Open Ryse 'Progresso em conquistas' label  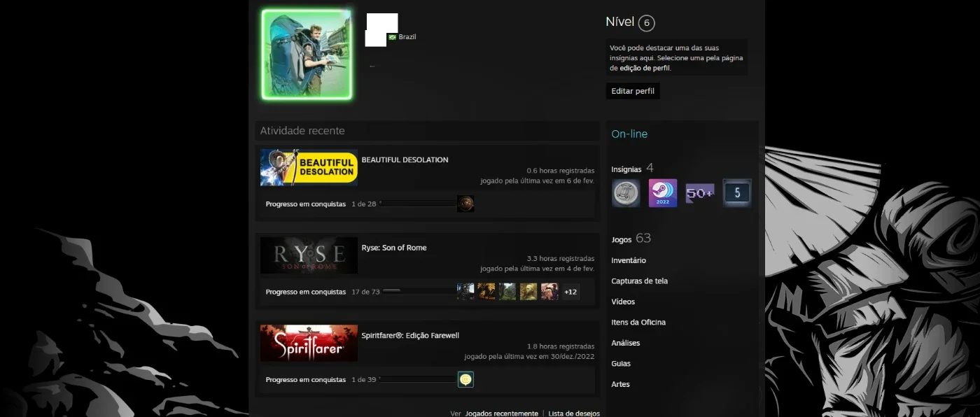[306, 292]
